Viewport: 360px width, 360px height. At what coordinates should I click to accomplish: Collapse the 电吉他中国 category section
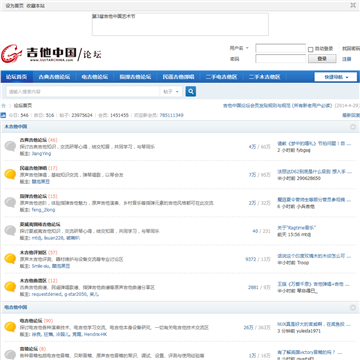pos(353,307)
